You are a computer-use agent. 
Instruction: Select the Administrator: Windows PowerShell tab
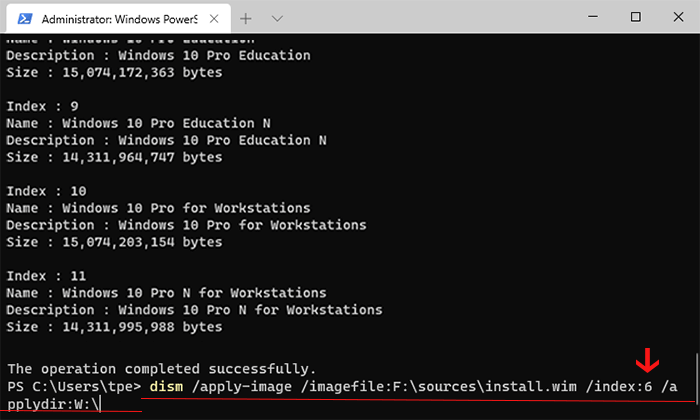119,19
